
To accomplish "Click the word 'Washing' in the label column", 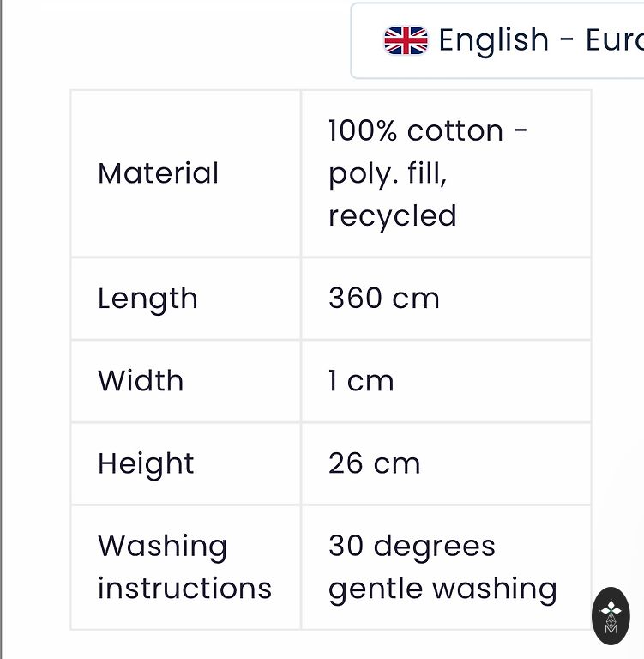I will (x=162, y=547).
